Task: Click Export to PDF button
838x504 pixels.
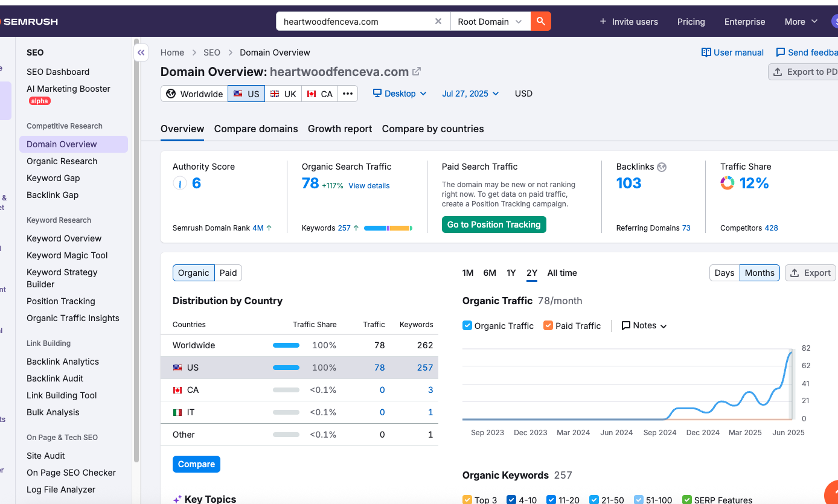Action: click(803, 72)
